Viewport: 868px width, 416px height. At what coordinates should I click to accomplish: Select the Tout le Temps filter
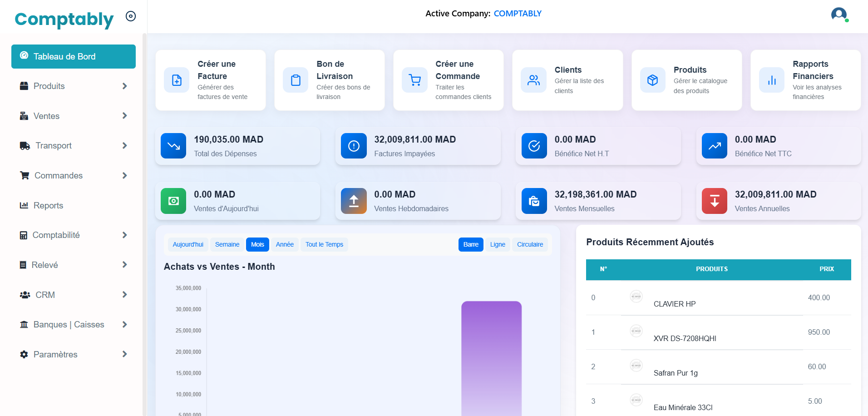click(324, 244)
